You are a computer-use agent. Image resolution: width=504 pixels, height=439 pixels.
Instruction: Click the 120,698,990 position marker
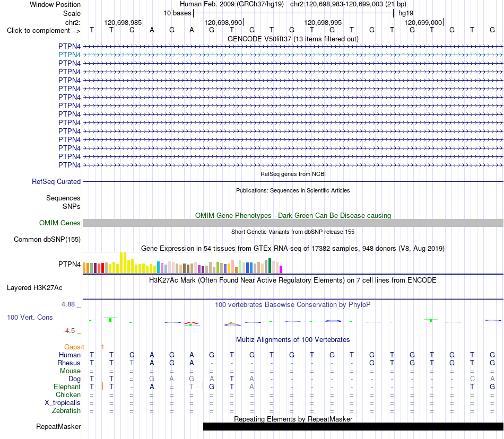(223, 22)
